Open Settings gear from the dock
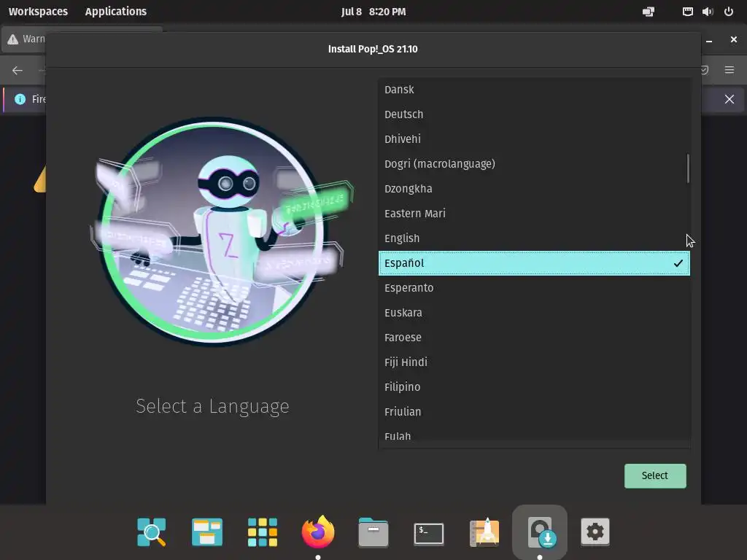The image size is (747, 560). (595, 532)
